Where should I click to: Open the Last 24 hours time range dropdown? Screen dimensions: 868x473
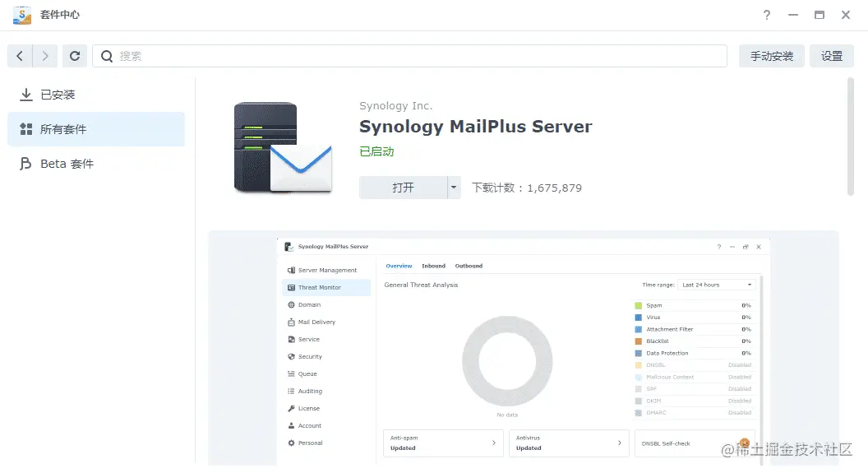(x=716, y=285)
